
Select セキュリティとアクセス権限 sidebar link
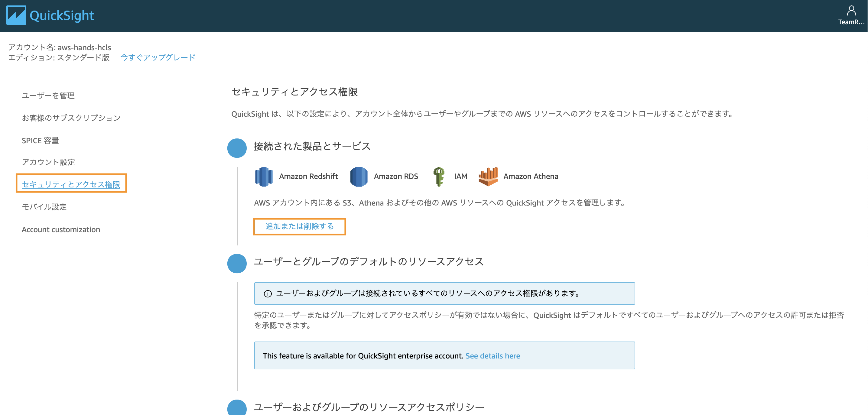(71, 184)
